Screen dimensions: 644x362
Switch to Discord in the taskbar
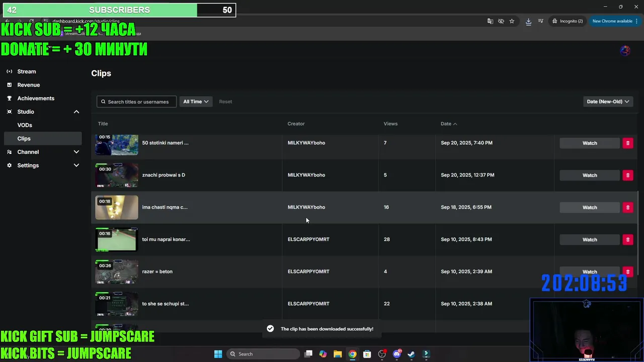(x=396, y=354)
